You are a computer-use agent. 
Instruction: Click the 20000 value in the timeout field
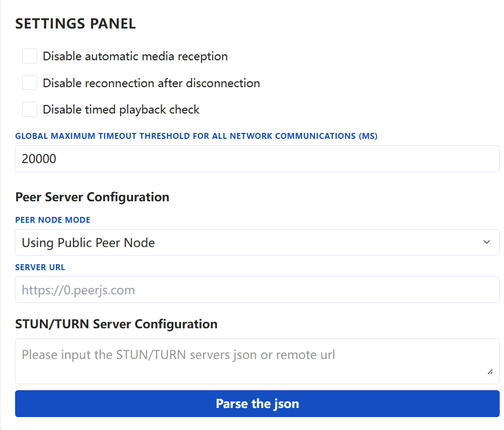click(39, 159)
